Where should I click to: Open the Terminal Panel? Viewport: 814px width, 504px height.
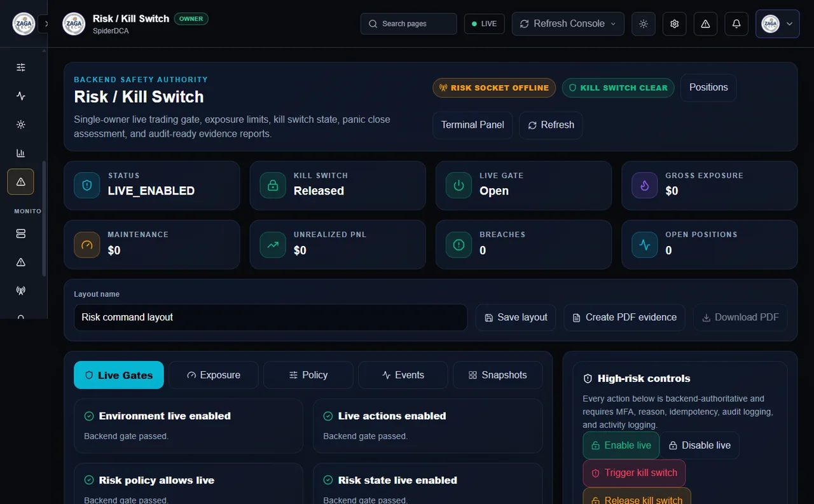tap(473, 125)
